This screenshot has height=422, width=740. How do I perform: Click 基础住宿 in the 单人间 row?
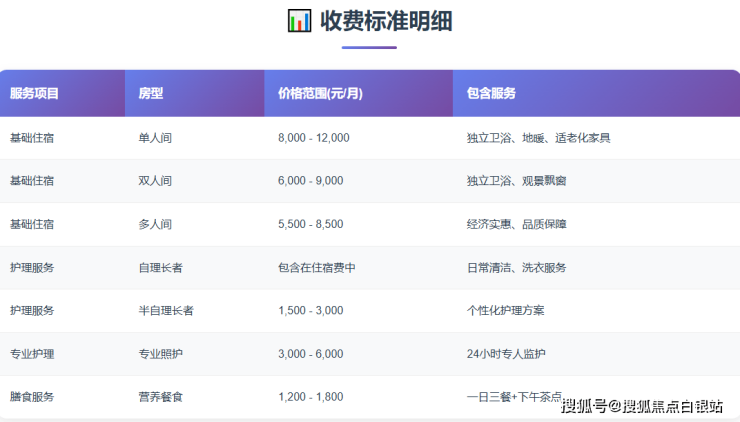click(32, 138)
